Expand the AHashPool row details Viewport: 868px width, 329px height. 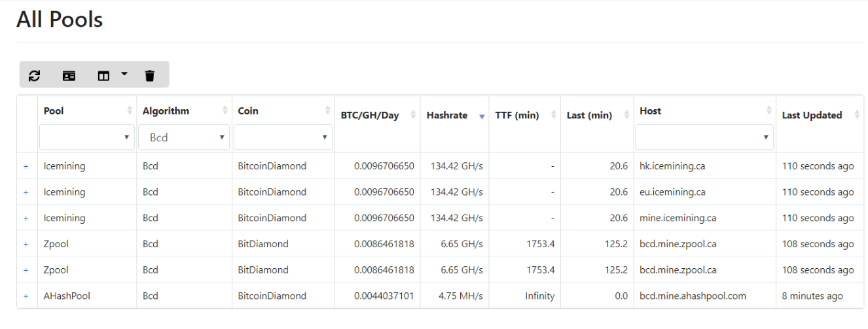(x=26, y=296)
